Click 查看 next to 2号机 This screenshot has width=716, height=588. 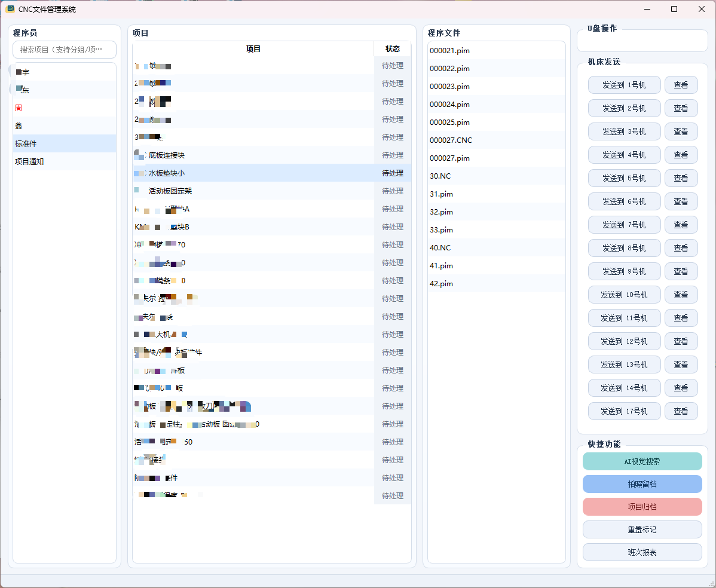click(681, 108)
